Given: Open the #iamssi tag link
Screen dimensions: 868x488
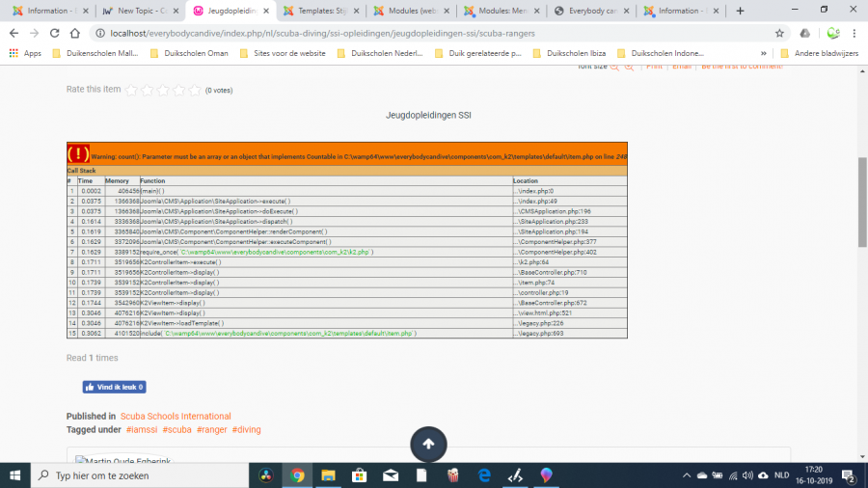Looking at the screenshot, I should click(x=142, y=429).
